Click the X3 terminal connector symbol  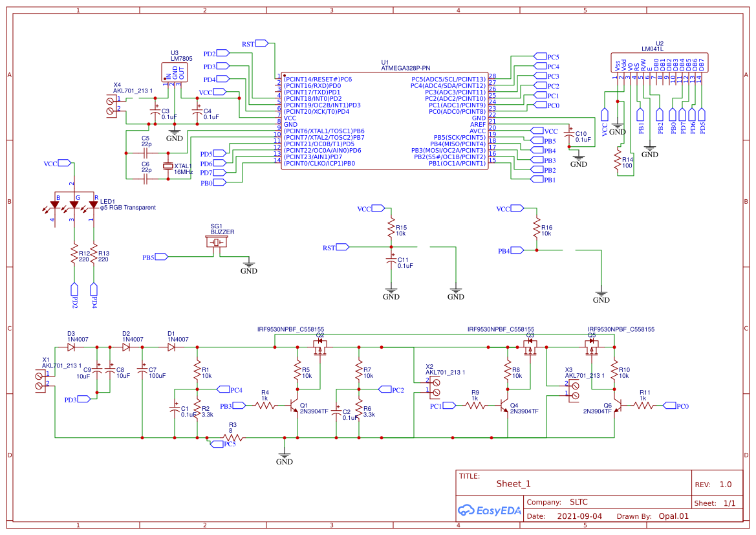pos(572,390)
